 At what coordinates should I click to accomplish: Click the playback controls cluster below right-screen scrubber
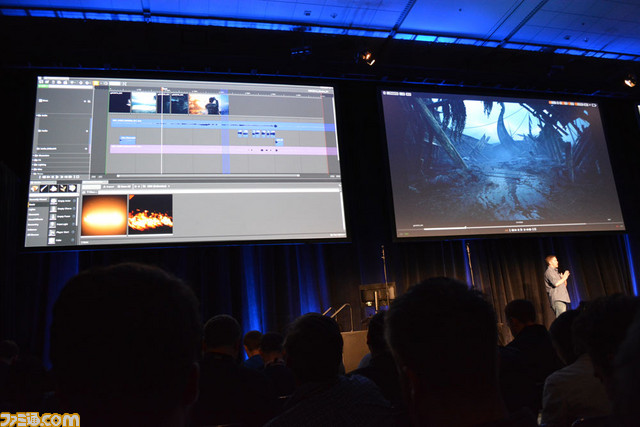521,230
